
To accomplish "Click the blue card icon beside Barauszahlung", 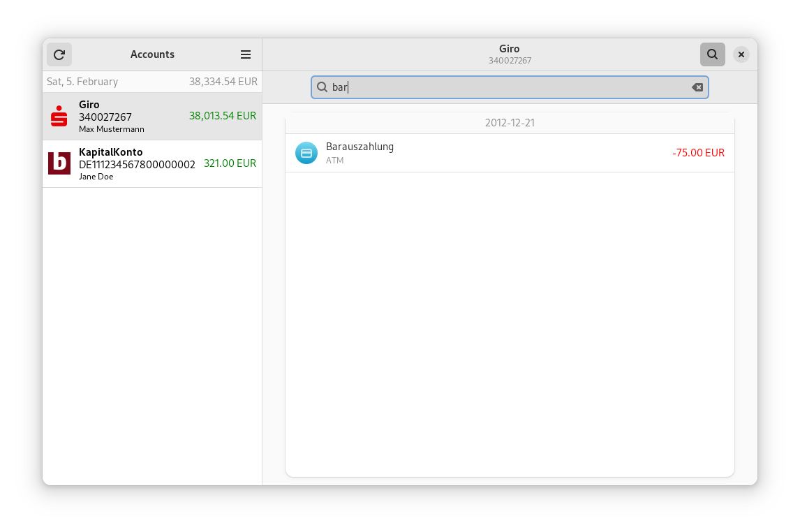I will tap(306, 153).
